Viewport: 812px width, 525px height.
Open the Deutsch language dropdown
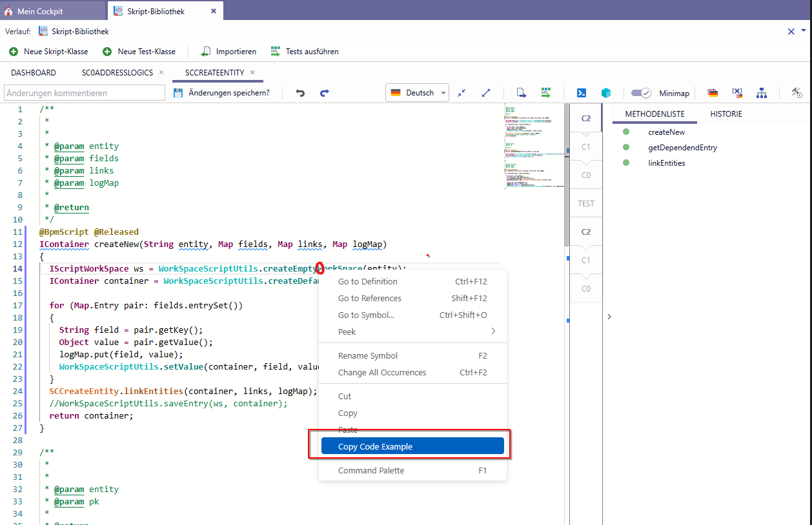click(418, 93)
